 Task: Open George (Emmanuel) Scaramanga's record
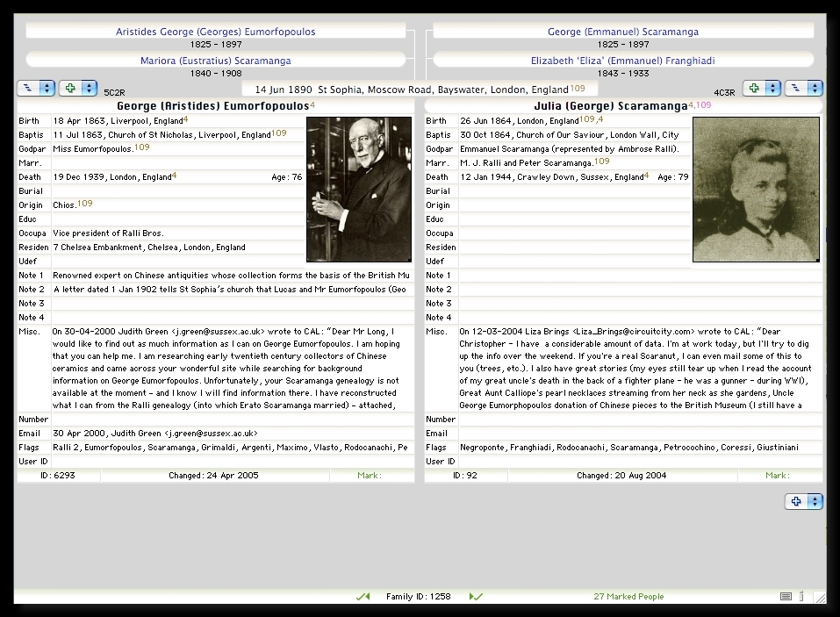point(623,32)
